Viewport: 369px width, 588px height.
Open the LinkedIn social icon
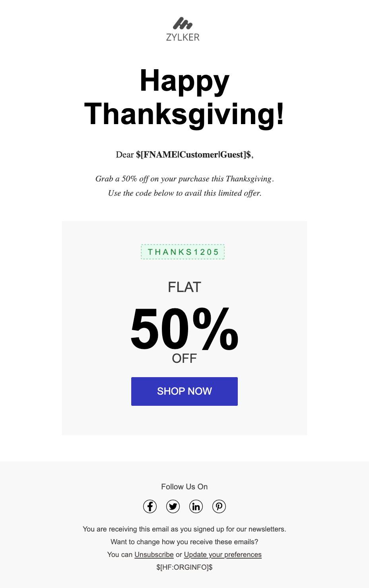click(196, 506)
